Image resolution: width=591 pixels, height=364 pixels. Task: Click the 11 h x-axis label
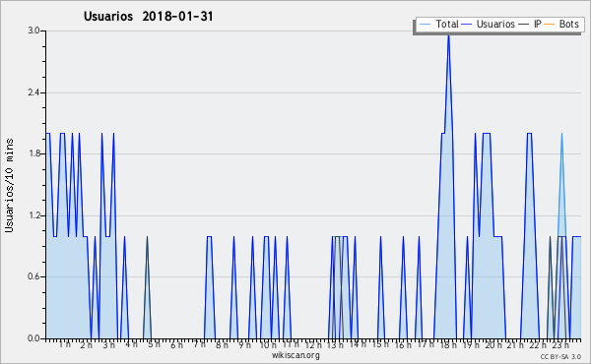point(291,344)
